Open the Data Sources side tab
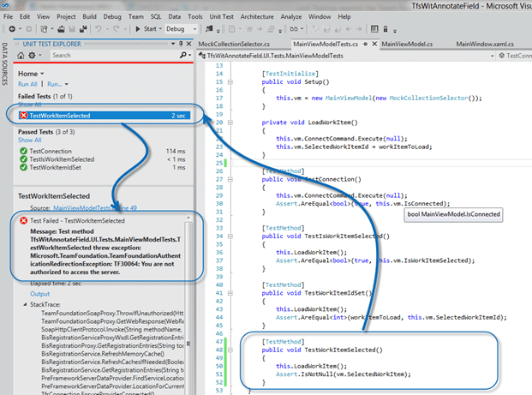The image size is (532, 395). [x=5, y=63]
